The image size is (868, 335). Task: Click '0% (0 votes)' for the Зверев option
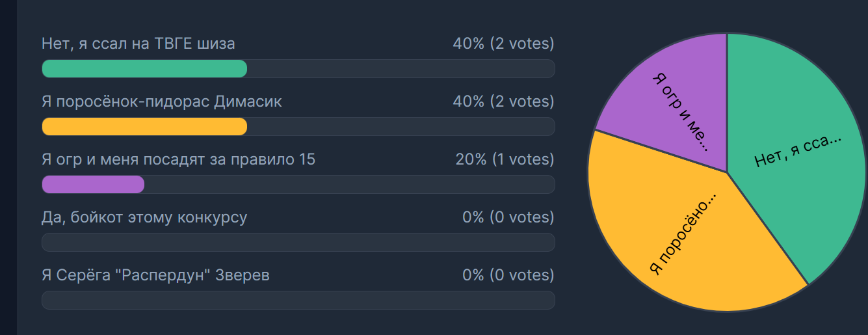pyautogui.click(x=508, y=275)
